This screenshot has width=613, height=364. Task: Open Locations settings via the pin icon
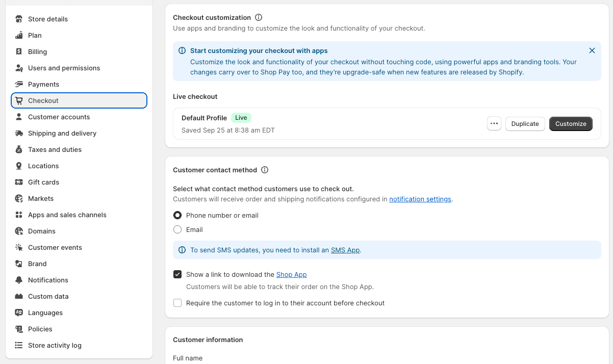point(19,166)
